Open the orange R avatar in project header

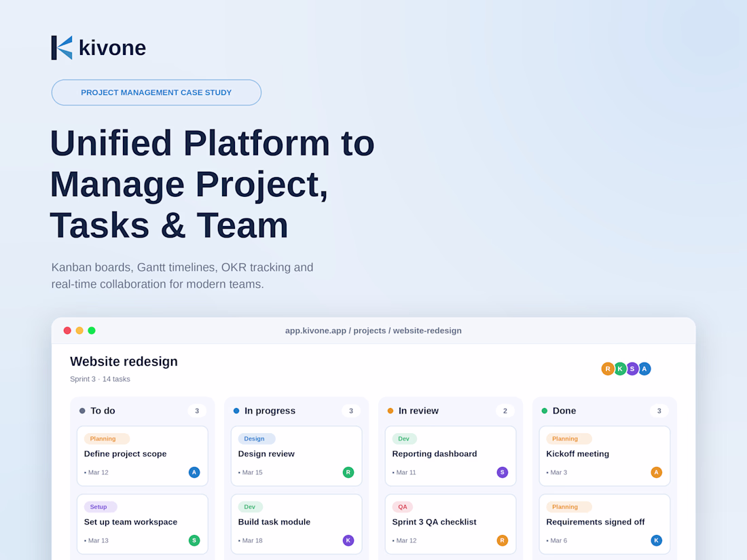(x=607, y=369)
